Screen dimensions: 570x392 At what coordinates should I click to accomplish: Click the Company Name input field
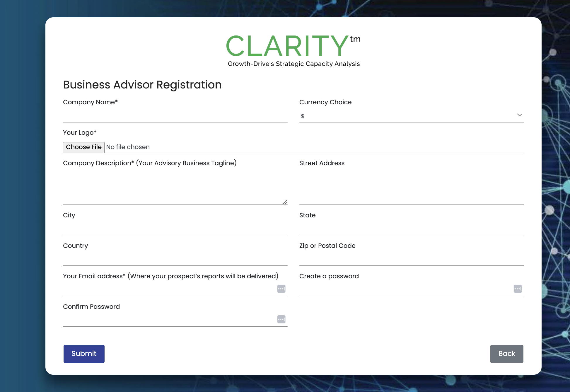coord(175,117)
